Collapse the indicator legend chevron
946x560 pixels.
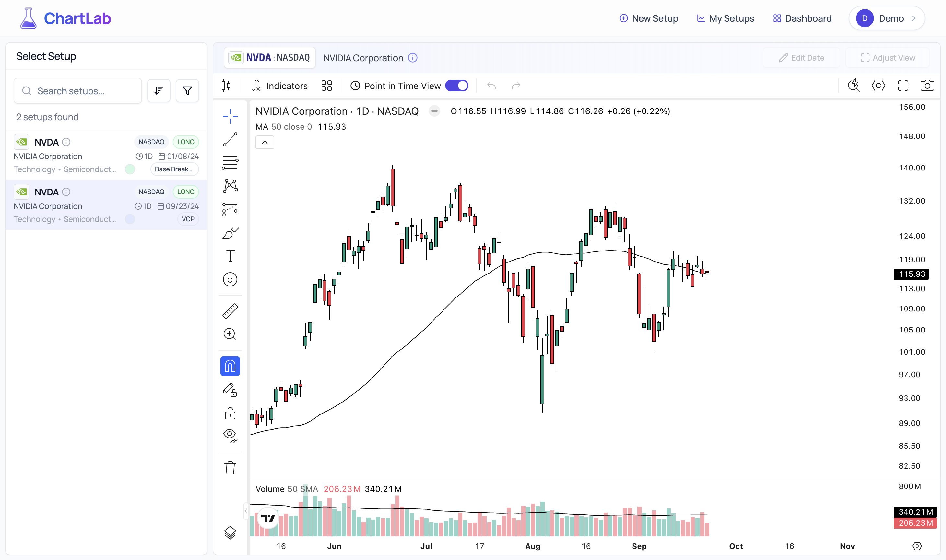click(x=265, y=142)
